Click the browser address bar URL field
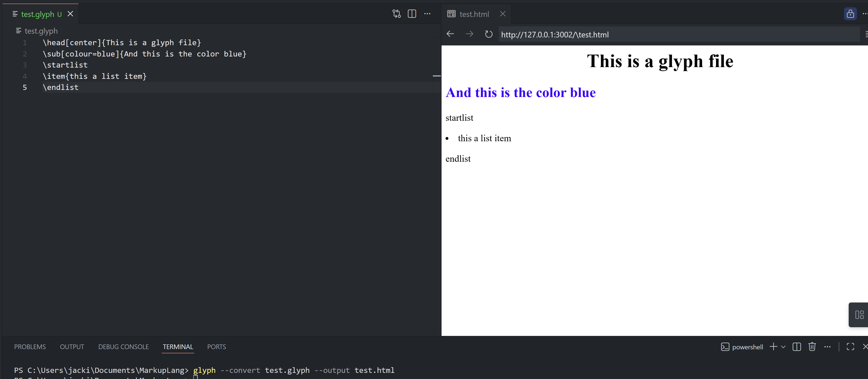This screenshot has width=868, height=379. coord(555,34)
